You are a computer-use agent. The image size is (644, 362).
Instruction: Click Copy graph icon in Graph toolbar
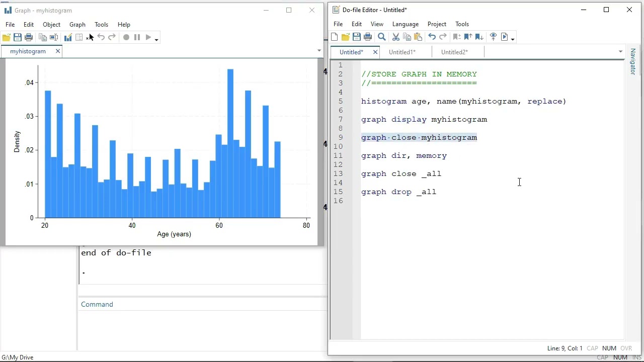(x=43, y=37)
